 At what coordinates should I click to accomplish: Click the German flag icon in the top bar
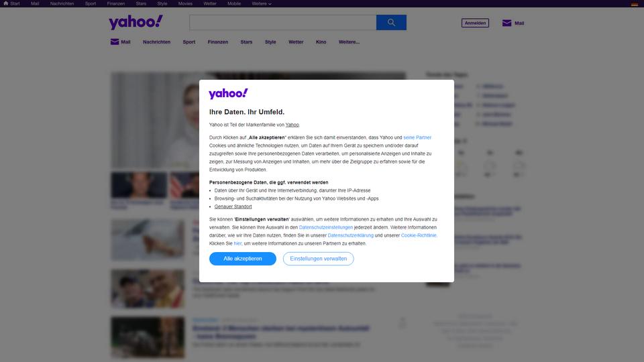point(634,4)
